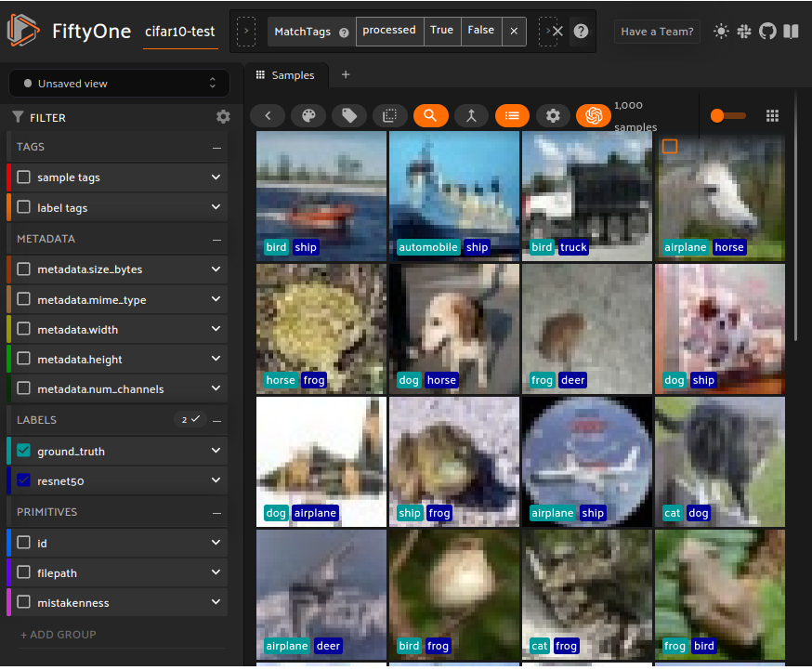Click the True parameter value
Viewport: 812px width, 670px height.
(441, 31)
